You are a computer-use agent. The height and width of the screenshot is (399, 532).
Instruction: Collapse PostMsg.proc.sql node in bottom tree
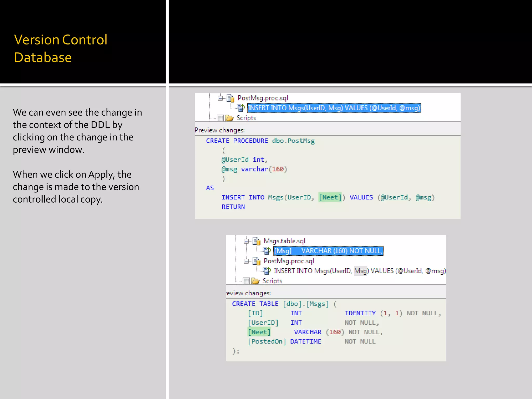[246, 261]
